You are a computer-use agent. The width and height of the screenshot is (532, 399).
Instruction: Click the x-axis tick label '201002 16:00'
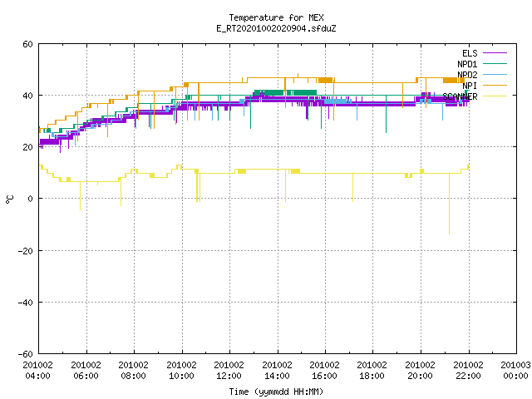325,370
